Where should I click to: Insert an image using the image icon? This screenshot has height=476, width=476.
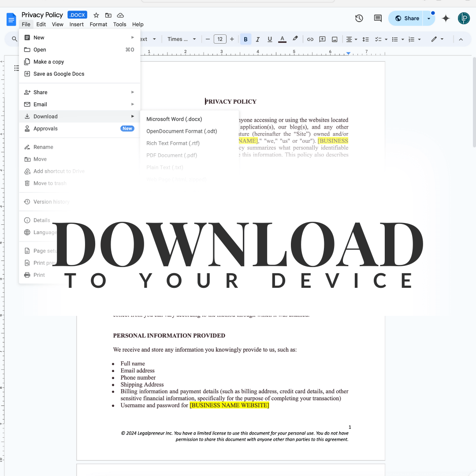[335, 39]
